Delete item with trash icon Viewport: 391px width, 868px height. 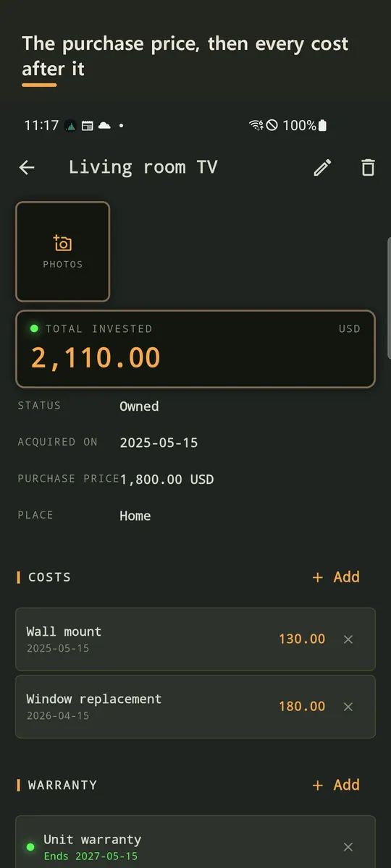pyautogui.click(x=368, y=168)
